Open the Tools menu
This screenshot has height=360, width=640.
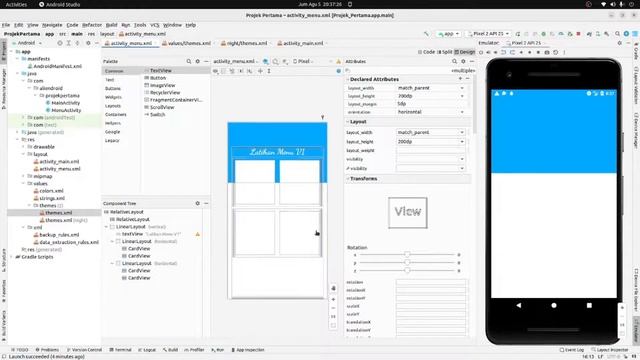pyautogui.click(x=140, y=25)
